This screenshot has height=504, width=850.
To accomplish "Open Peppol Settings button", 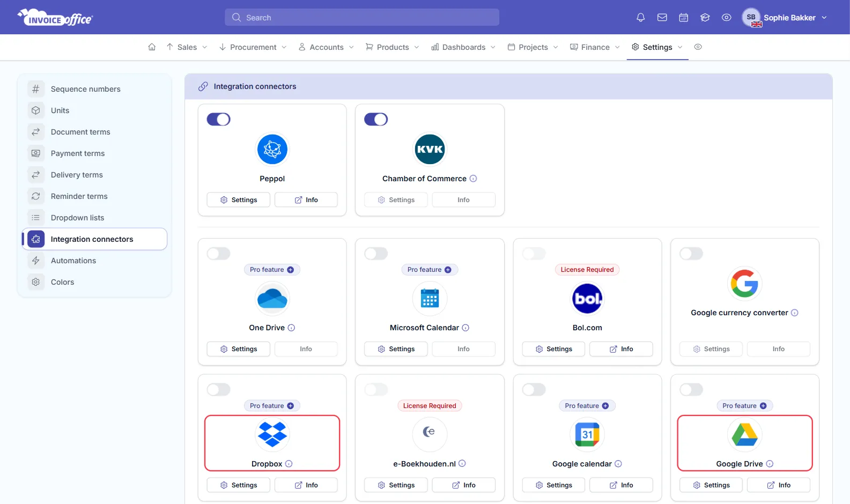I will [239, 200].
